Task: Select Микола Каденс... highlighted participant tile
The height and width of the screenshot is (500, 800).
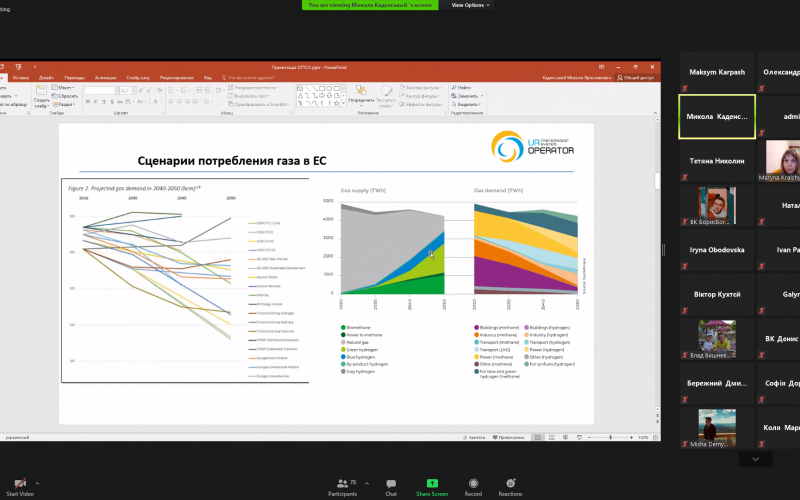Action: point(717,116)
